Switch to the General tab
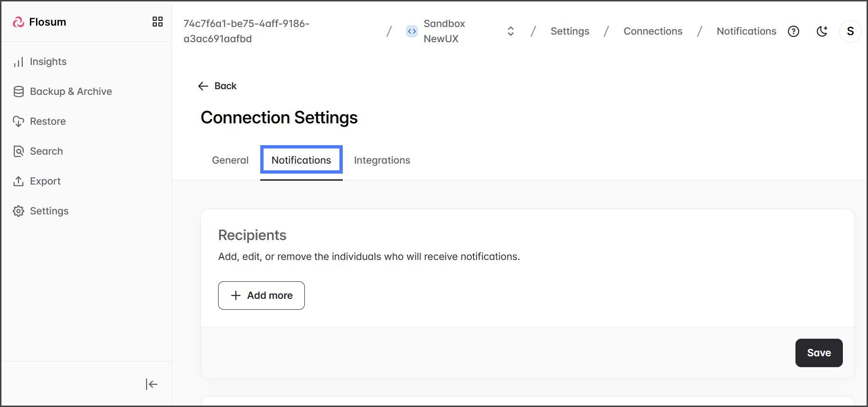The height and width of the screenshot is (407, 868). point(230,160)
